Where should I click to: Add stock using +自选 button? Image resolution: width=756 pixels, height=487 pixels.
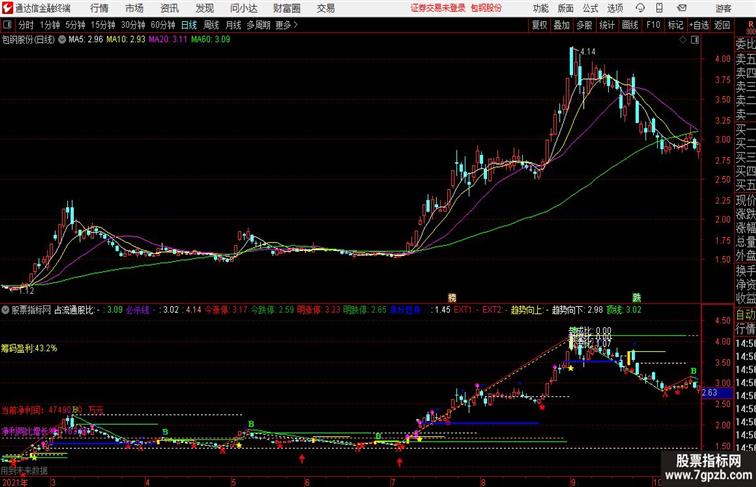click(x=699, y=25)
